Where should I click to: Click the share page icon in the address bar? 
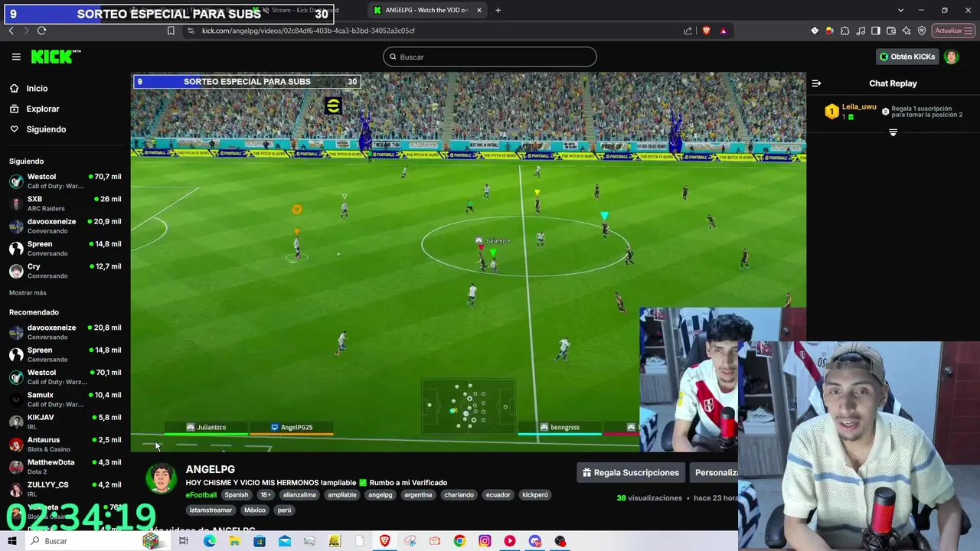click(688, 31)
